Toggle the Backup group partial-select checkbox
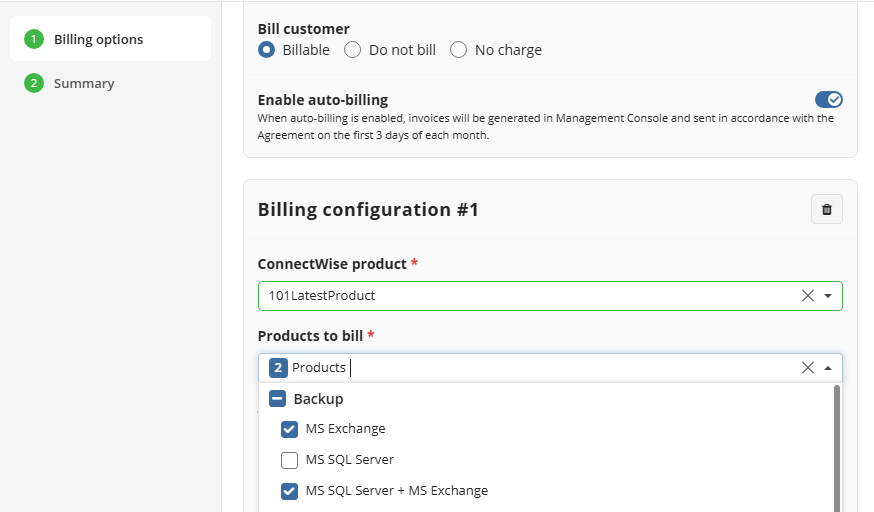Viewport: 874px width, 512px height. 277,399
